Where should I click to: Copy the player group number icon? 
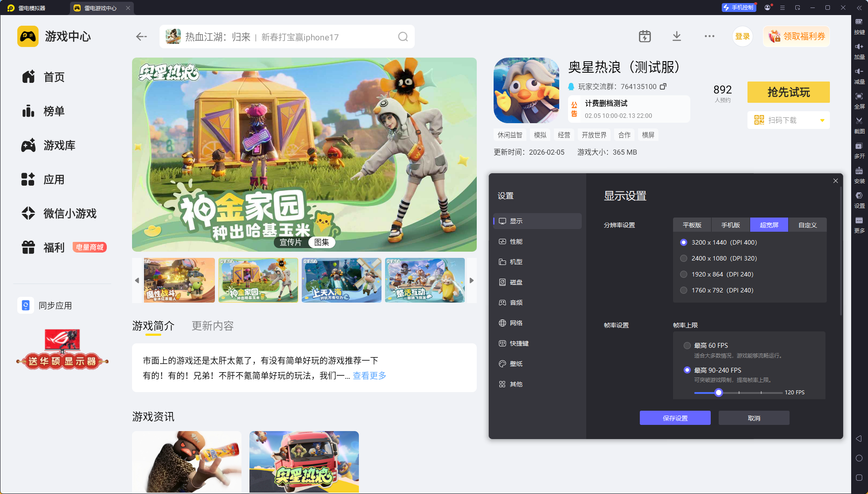click(x=663, y=86)
